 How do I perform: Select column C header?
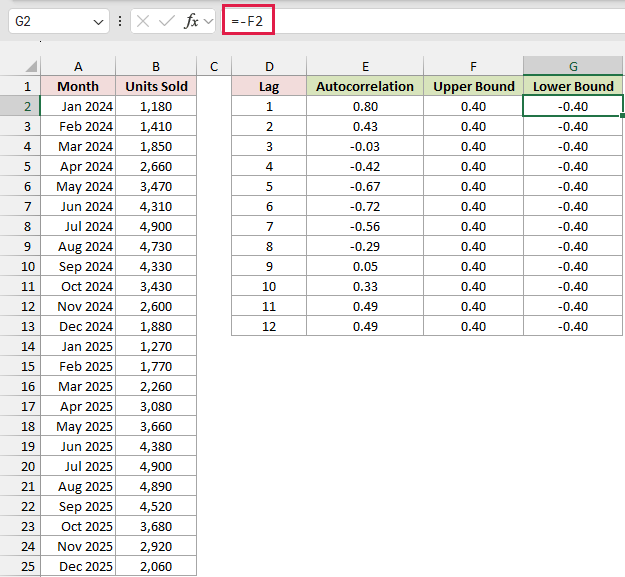click(x=214, y=66)
